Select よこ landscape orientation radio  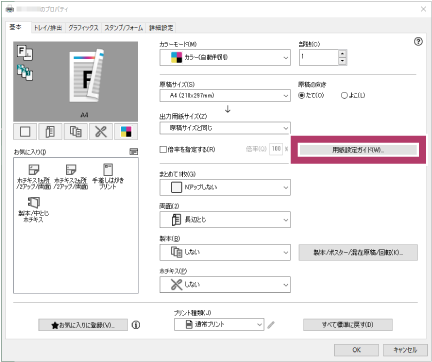pos(344,95)
